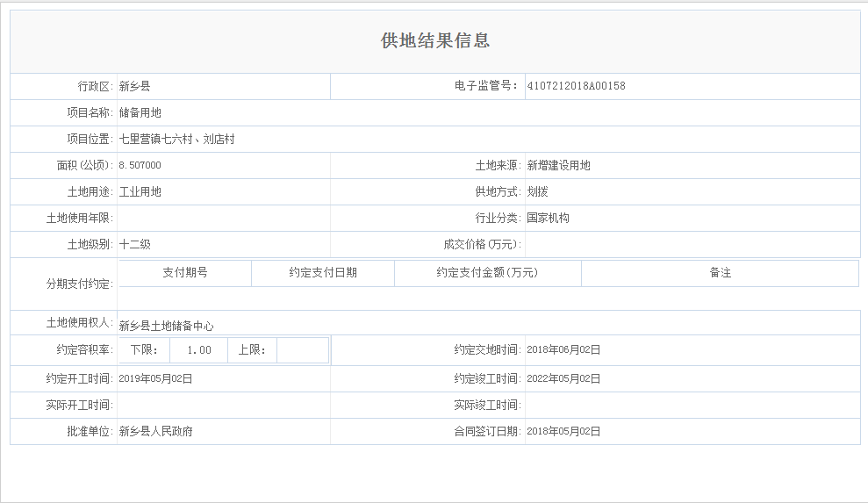The image size is (868, 503).
Task: Click the empty 上限 field
Action: [303, 350]
